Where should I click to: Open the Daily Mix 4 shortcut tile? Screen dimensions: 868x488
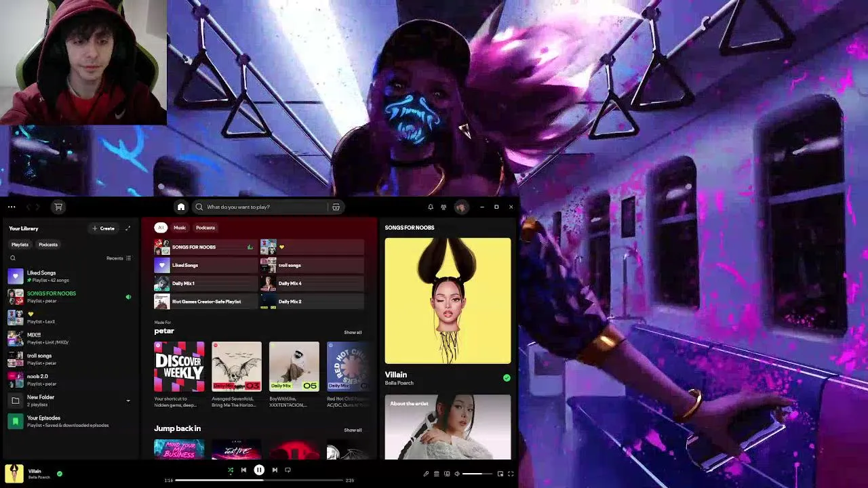click(x=313, y=283)
